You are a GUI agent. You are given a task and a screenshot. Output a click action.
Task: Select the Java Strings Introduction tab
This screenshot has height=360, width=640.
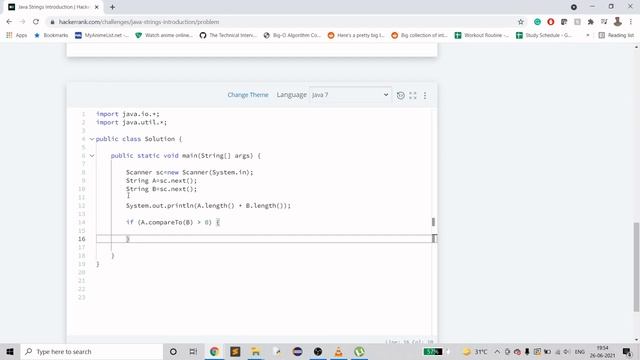[x=53, y=7]
